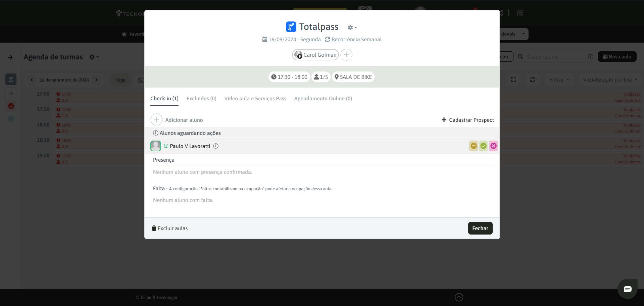Open the chat support bubble
This screenshot has width=644, height=306.
tap(628, 289)
